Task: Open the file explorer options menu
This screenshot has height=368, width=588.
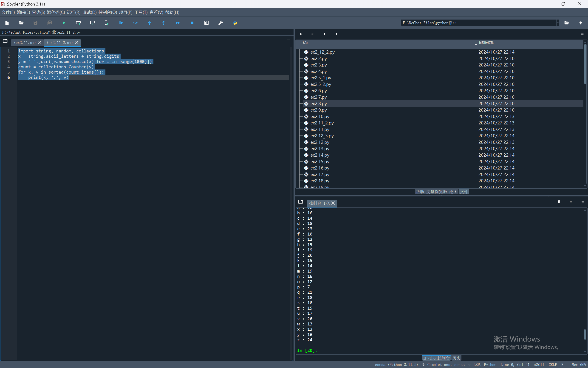Action: (582, 34)
